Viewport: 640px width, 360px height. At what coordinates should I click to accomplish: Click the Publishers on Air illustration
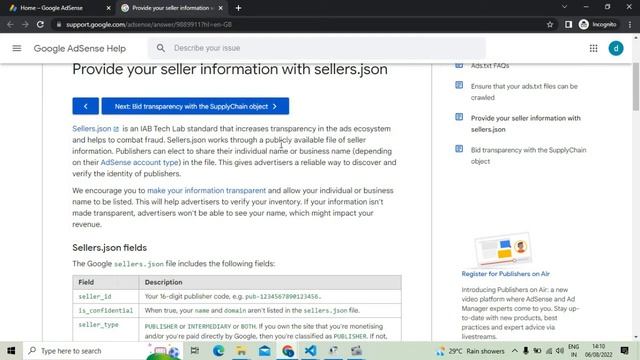coord(503,249)
